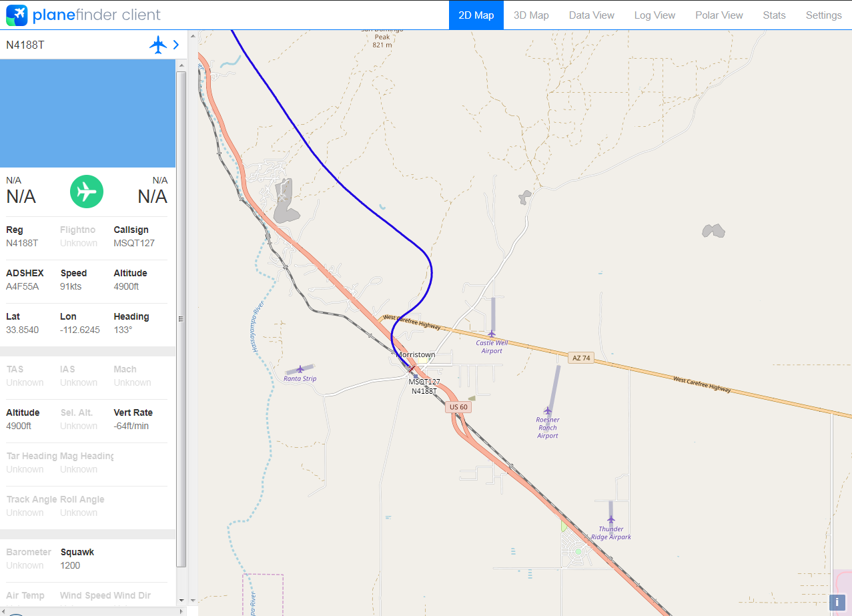Click the Flightno Unknown value

pyautogui.click(x=79, y=243)
